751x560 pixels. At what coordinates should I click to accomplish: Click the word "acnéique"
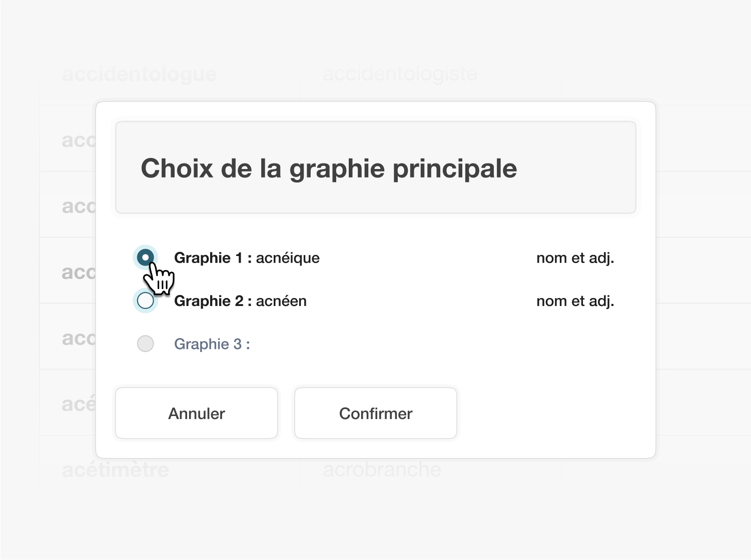288,258
